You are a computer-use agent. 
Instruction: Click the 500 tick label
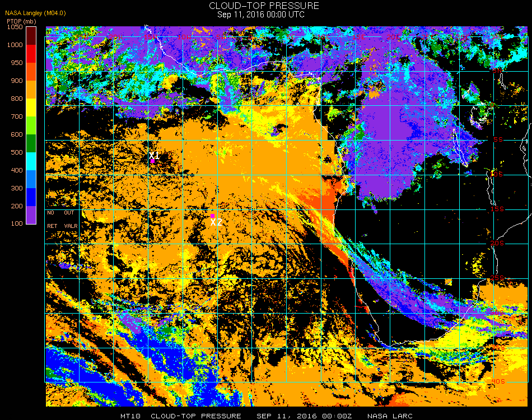[x=17, y=152]
